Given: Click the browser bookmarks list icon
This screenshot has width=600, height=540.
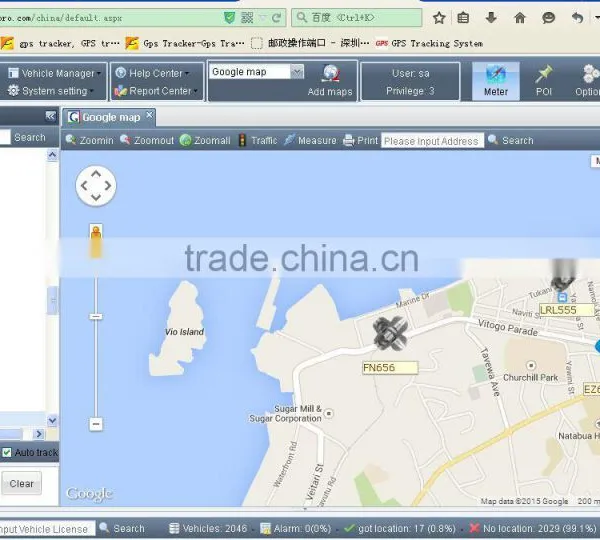Looking at the screenshot, I should point(463,18).
